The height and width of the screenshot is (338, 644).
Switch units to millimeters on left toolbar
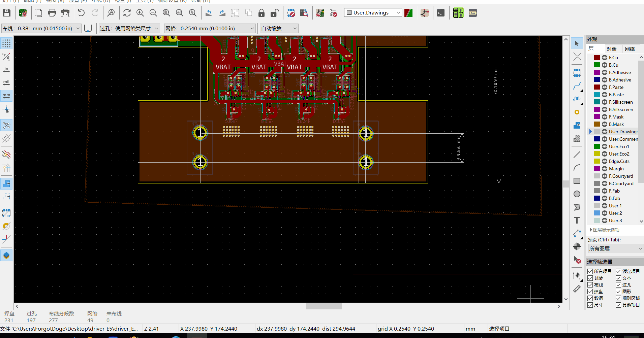[x=6, y=95]
